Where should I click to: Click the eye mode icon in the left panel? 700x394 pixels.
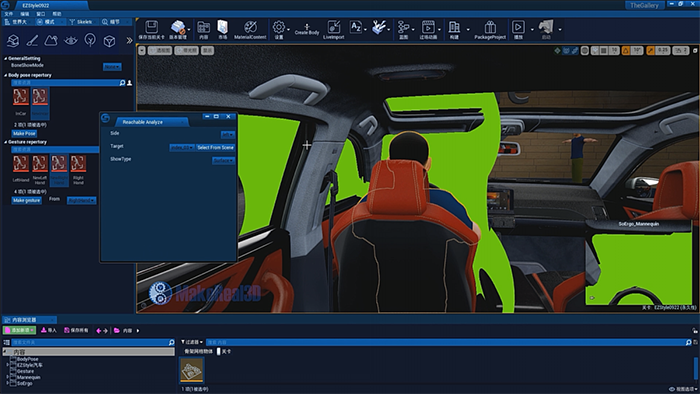(71, 41)
